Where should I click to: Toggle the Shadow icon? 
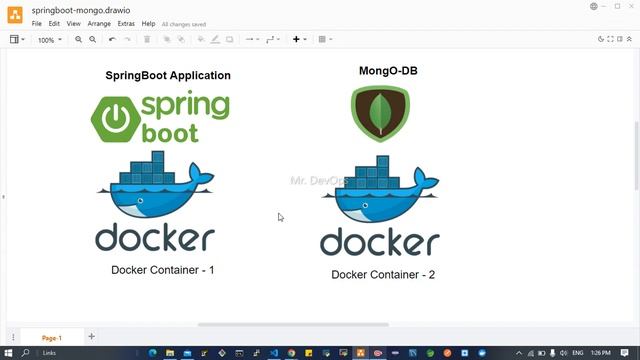pyautogui.click(x=229, y=39)
